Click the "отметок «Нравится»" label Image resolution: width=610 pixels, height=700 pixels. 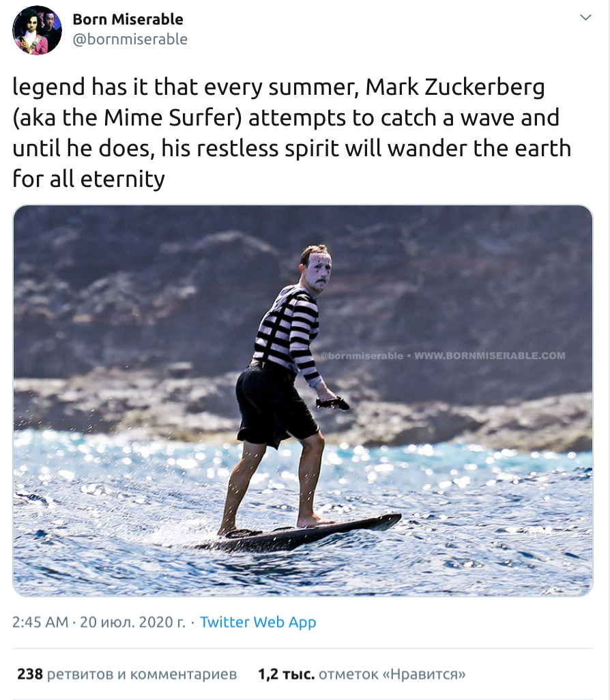(392, 675)
